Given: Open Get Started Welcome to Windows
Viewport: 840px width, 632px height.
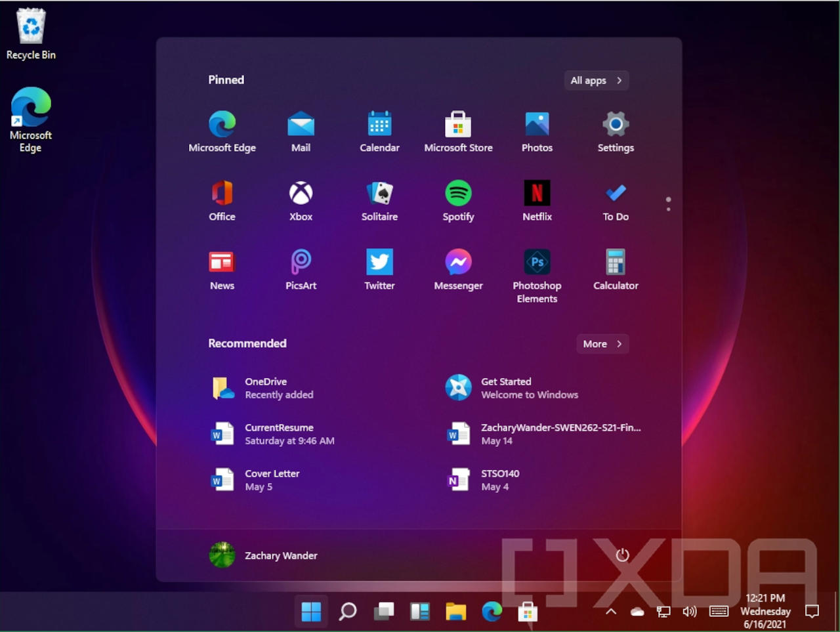Looking at the screenshot, I should pos(512,388).
